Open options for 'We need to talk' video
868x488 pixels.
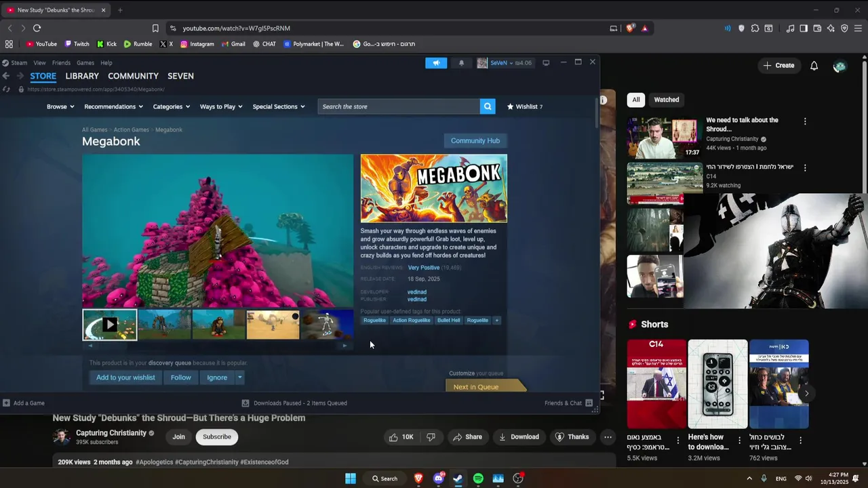click(x=805, y=121)
